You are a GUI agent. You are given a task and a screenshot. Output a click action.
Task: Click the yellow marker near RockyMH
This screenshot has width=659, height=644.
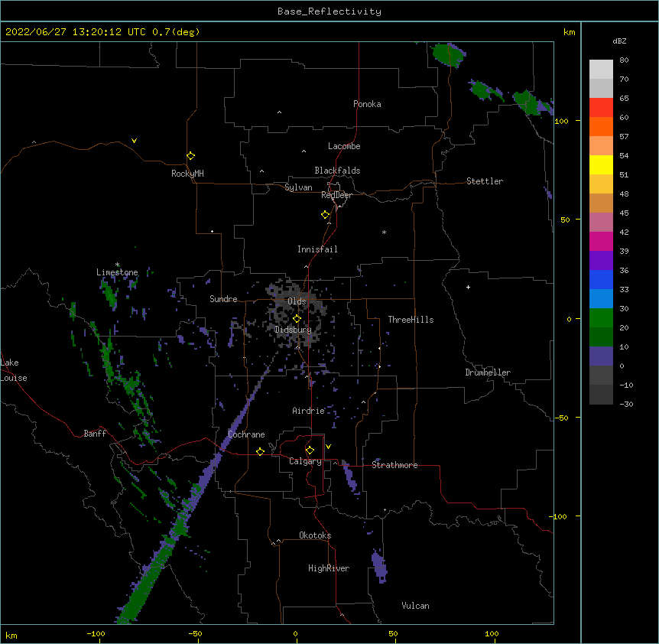191,156
